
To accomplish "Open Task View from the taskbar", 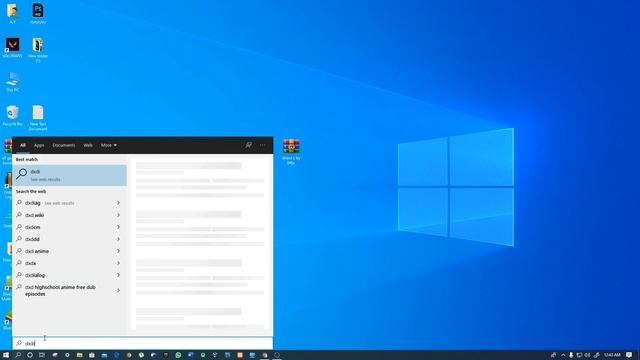I will [x=42, y=355].
